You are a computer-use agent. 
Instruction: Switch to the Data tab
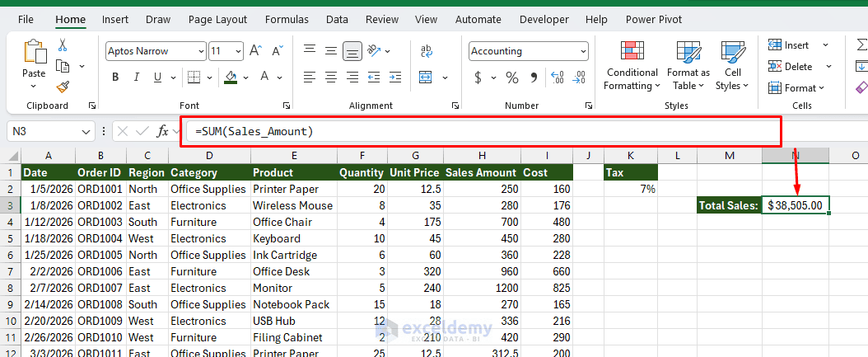click(x=337, y=20)
